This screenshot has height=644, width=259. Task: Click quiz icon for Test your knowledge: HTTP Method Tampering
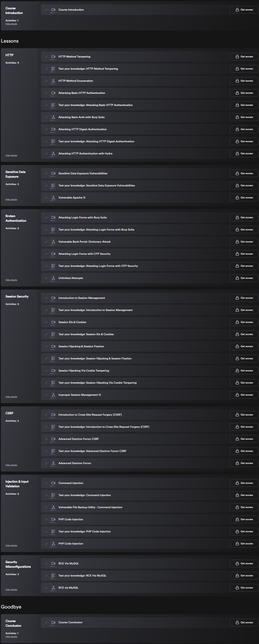53,69
